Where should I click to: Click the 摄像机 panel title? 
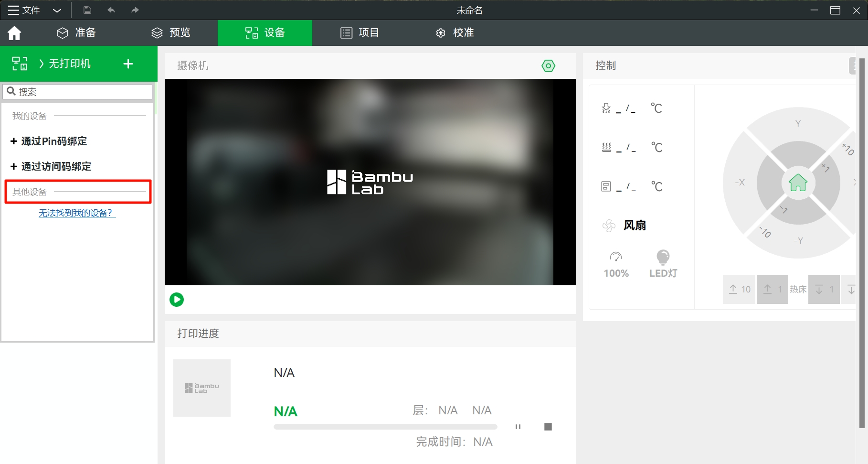coord(193,65)
